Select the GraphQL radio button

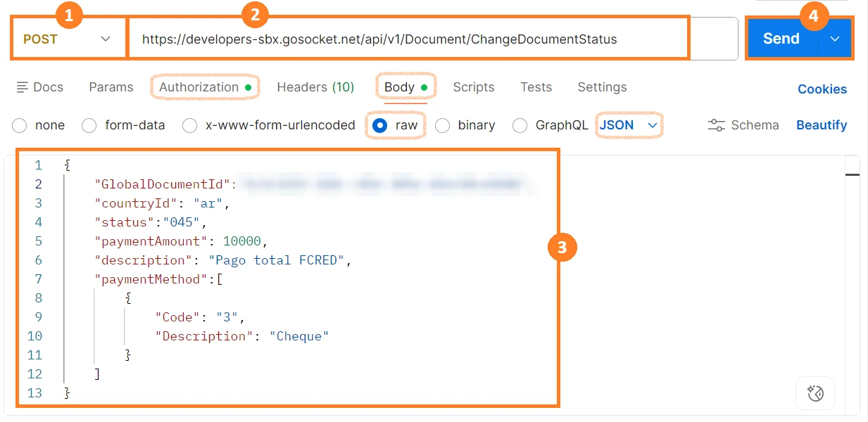pyautogui.click(x=520, y=126)
